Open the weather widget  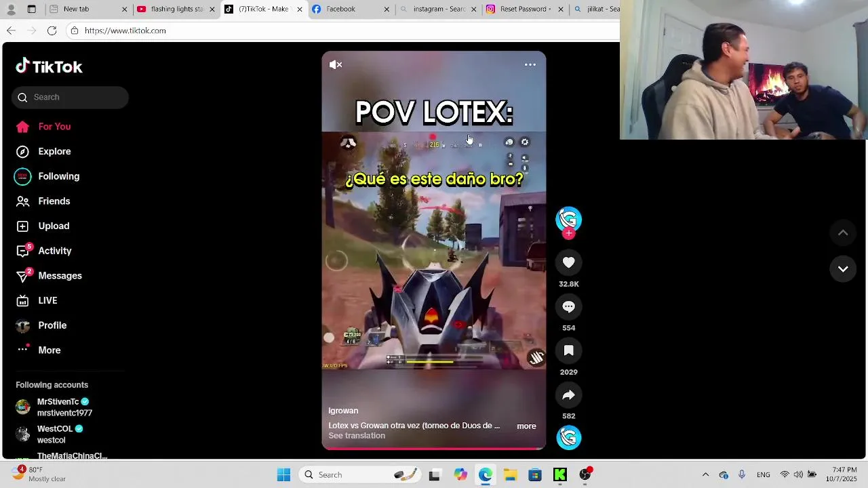point(39,474)
